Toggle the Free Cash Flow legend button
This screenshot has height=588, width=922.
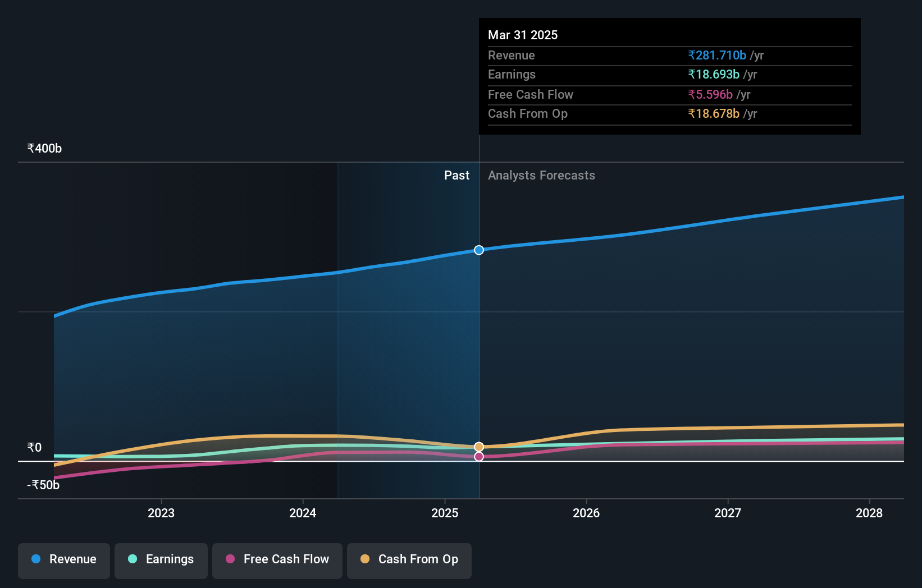point(277,561)
